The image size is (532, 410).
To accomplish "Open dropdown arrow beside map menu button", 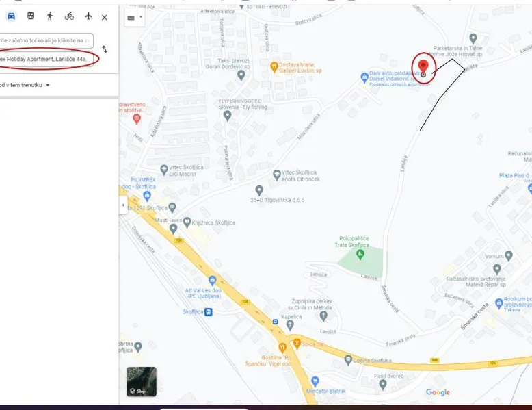I will coord(141,17).
